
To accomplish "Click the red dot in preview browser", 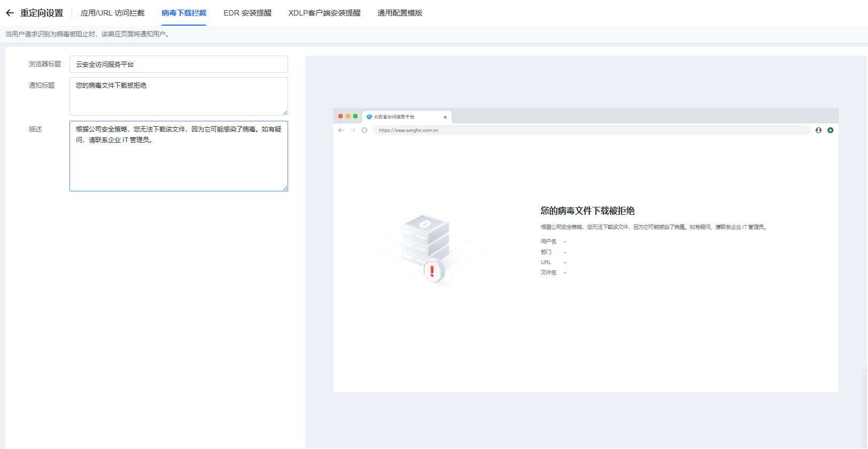I will [340, 116].
